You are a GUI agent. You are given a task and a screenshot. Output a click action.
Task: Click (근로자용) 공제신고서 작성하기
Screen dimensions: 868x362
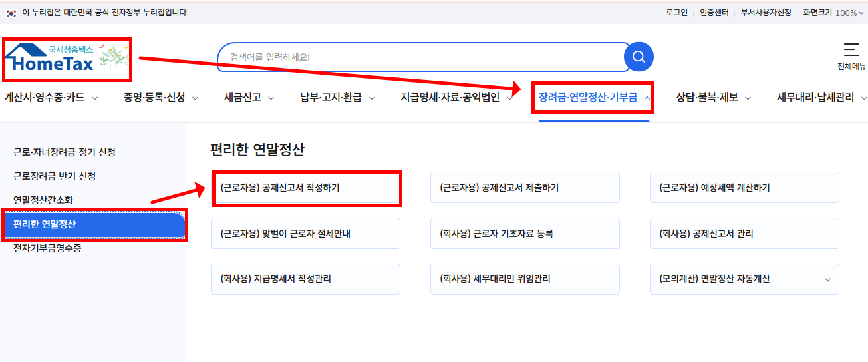(x=306, y=188)
